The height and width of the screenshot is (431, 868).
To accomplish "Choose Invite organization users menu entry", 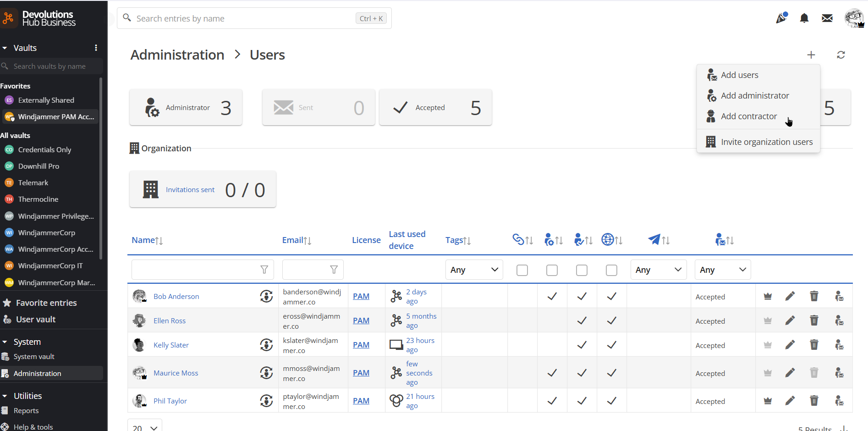I will [x=766, y=142].
